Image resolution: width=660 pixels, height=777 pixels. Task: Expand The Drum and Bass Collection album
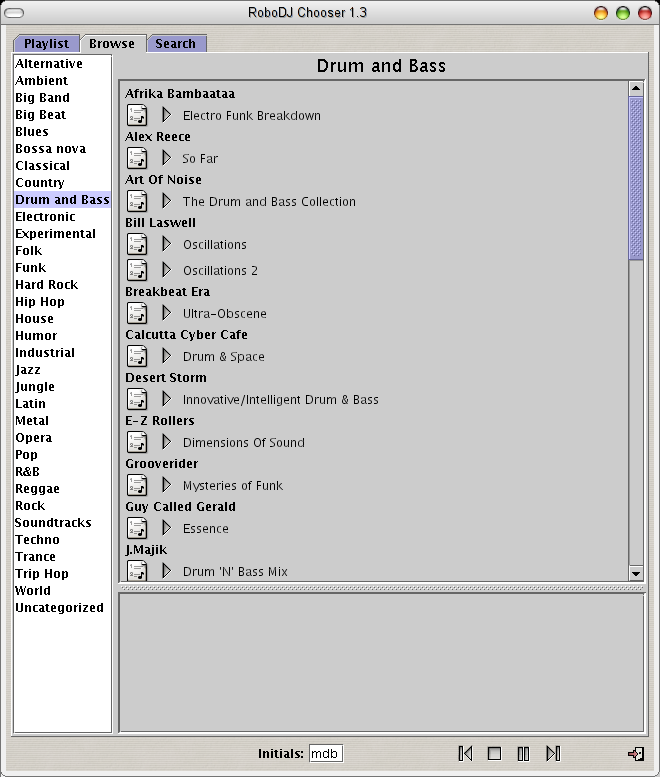(167, 201)
